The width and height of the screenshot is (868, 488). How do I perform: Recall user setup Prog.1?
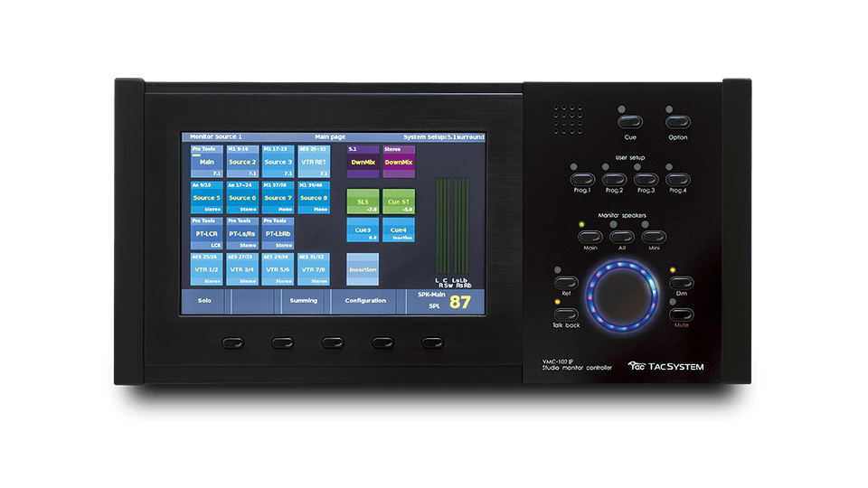point(582,180)
